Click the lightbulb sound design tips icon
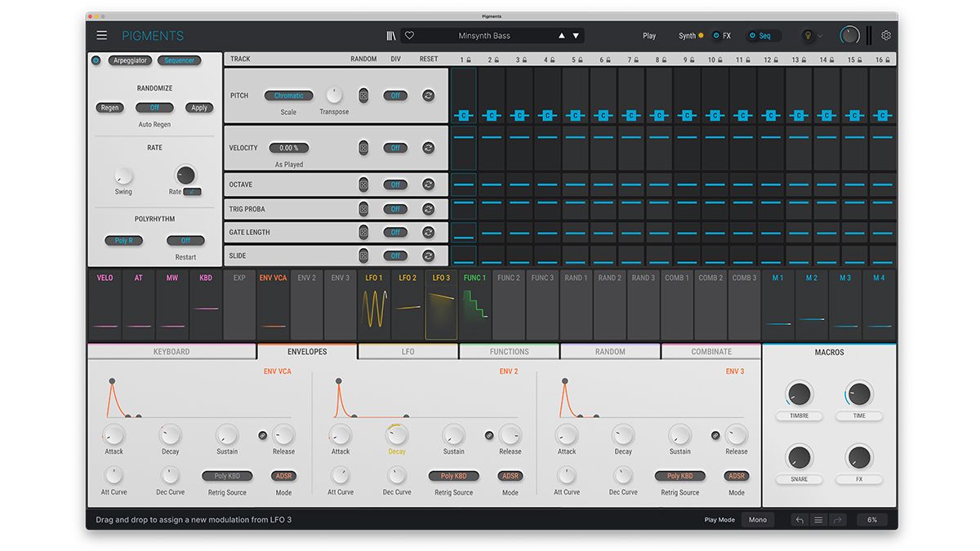Screen dimensions: 980x551 808,36
